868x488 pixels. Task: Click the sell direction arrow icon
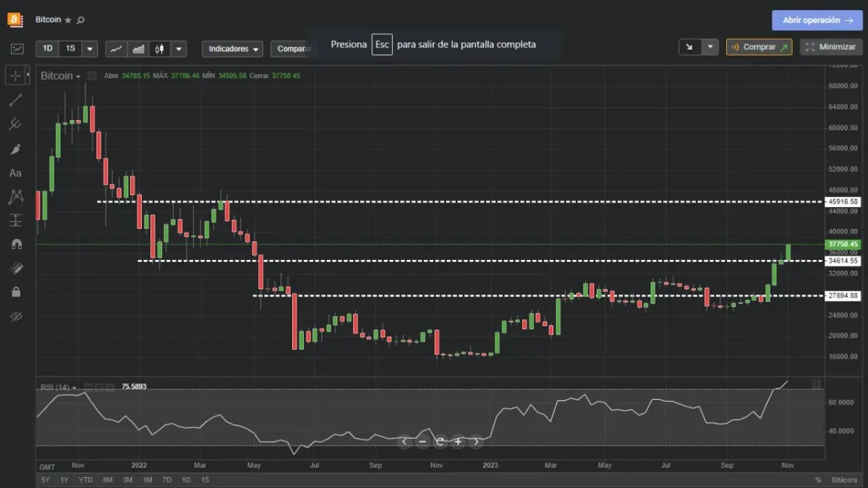pos(690,47)
